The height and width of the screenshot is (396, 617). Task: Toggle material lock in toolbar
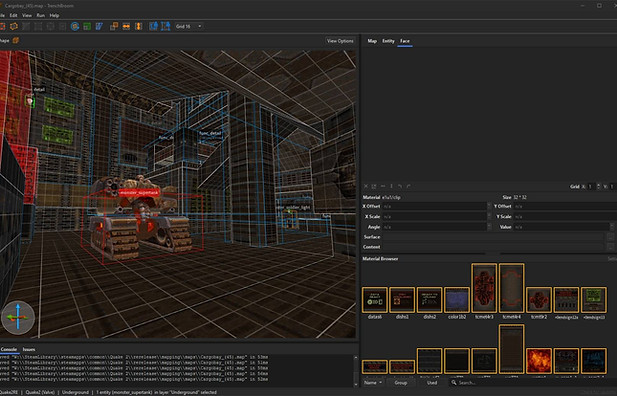pos(153,26)
